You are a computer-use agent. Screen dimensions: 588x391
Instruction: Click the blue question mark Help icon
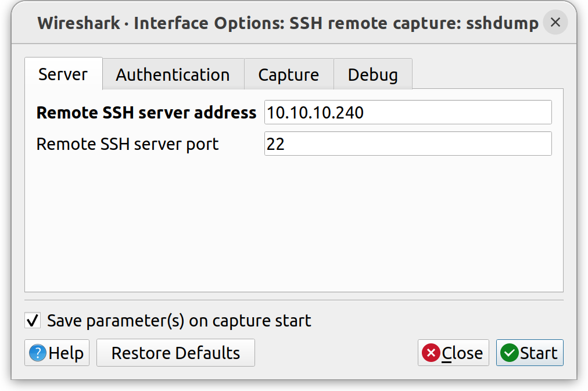[37, 353]
